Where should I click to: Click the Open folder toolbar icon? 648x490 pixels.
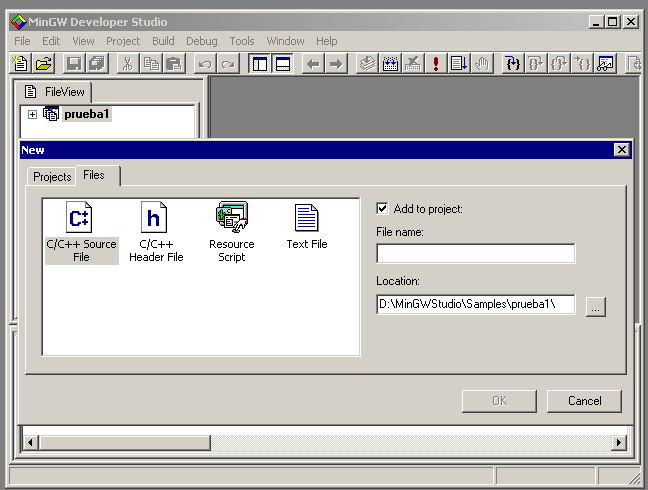coord(43,64)
